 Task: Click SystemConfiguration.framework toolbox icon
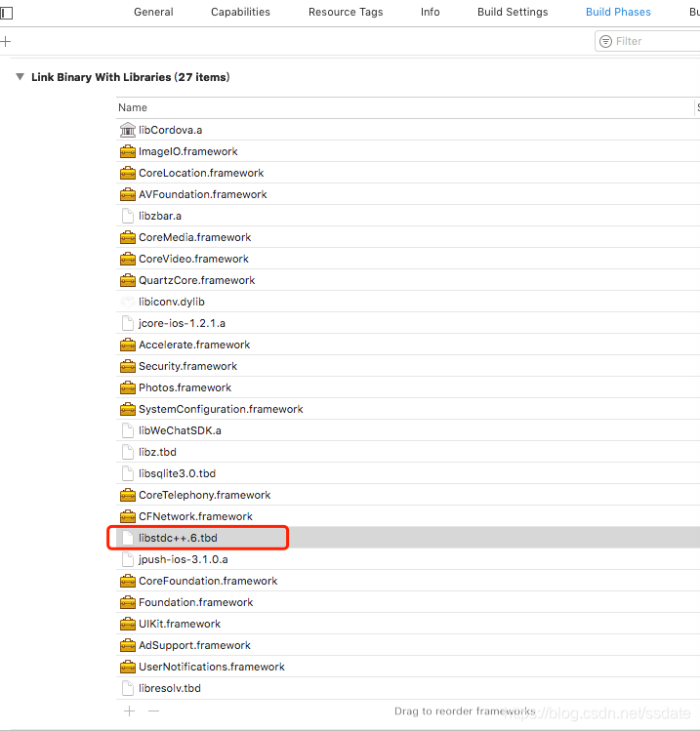[127, 409]
